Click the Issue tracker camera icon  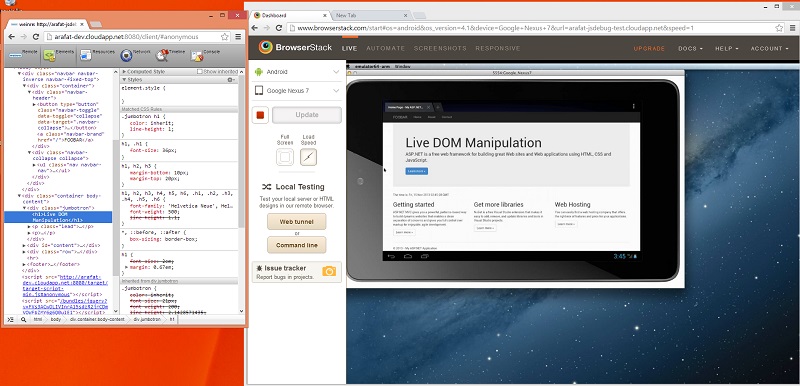point(330,271)
